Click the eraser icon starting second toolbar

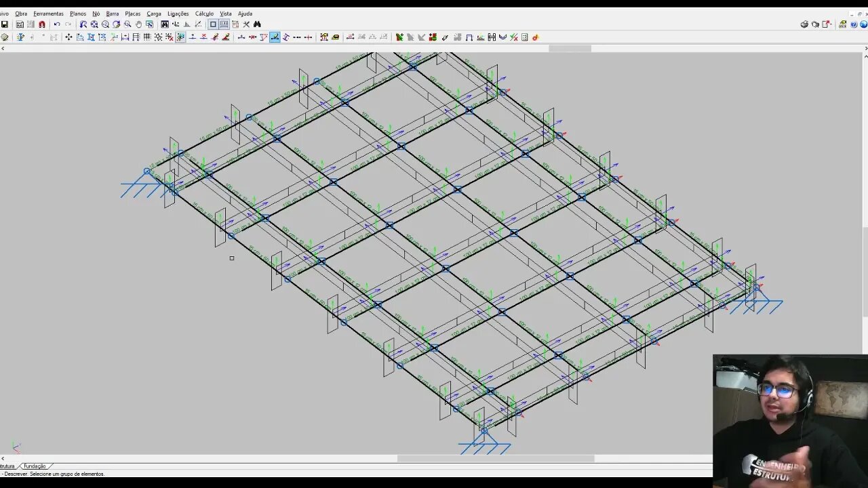(x=5, y=37)
